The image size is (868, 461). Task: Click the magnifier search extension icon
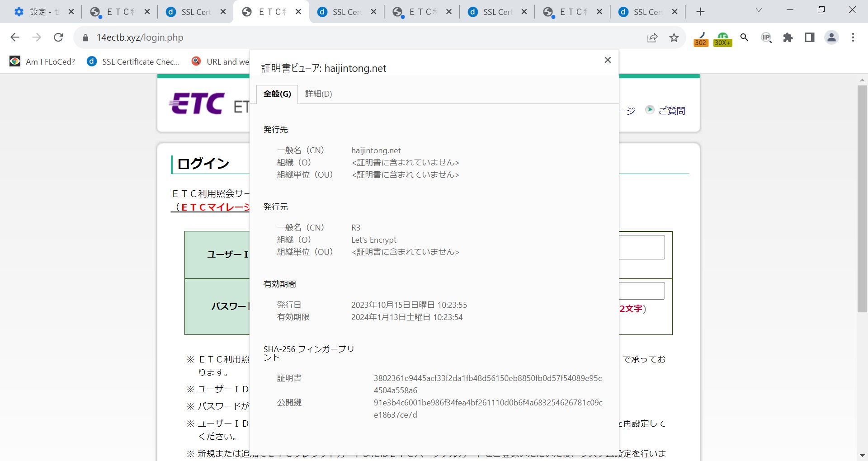[x=744, y=38]
